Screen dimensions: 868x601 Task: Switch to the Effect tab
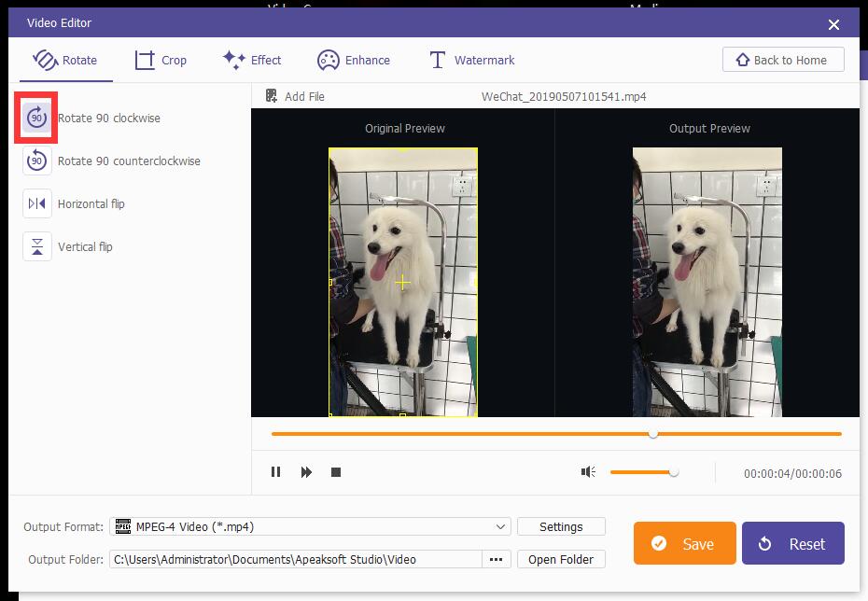click(x=252, y=61)
